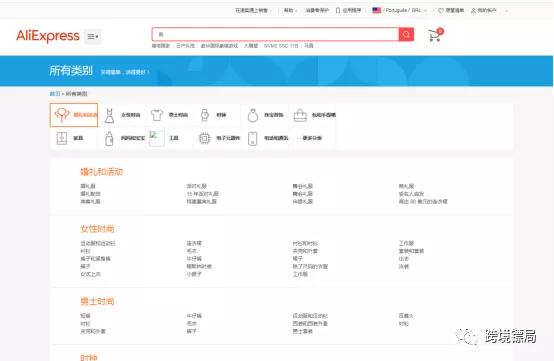
Task: Select the 电子元器件 category tab label
Action: pos(228,138)
